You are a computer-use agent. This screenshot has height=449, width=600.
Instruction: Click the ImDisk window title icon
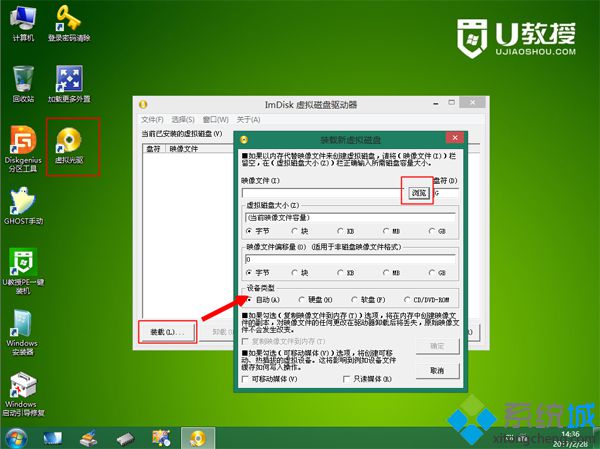[x=143, y=104]
